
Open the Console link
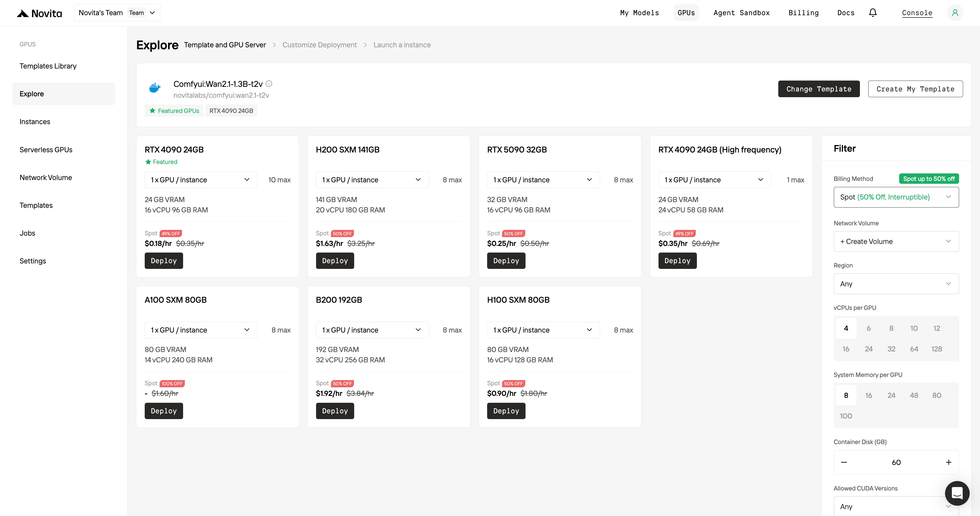(917, 13)
